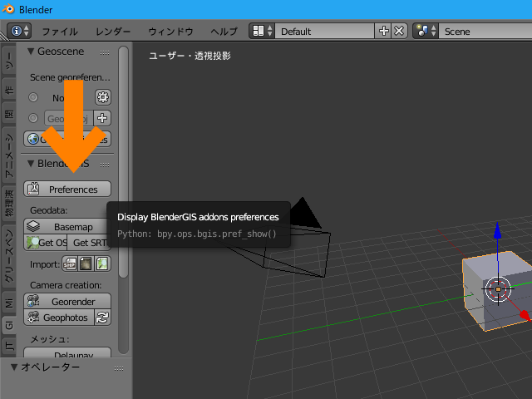Select the Geo radio button
532x399 pixels.
(33, 118)
